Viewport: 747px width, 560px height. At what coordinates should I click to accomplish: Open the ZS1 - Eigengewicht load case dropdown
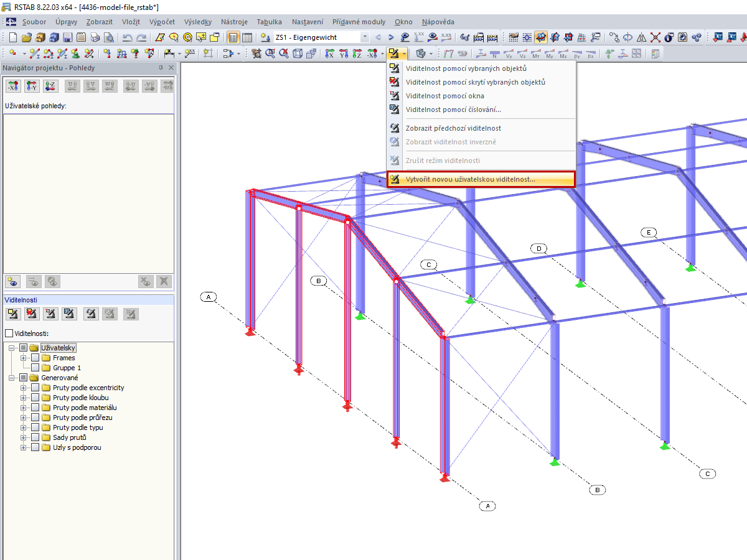(x=364, y=37)
